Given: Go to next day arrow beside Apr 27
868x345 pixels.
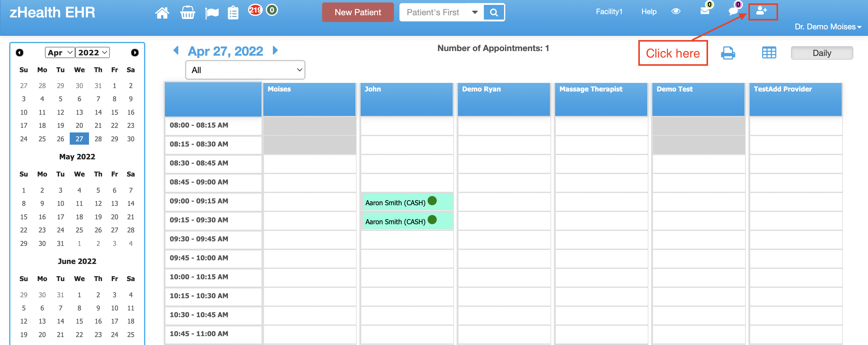Looking at the screenshot, I should coord(275,50).
